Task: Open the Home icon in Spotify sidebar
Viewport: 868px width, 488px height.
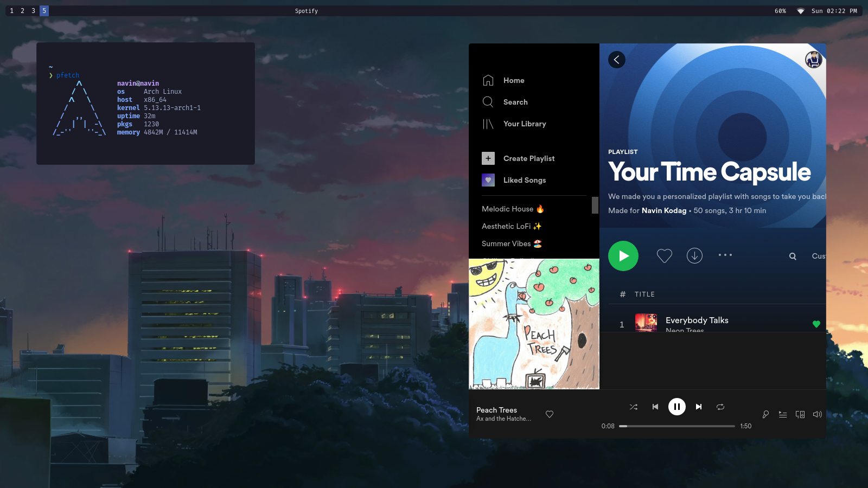Action: tap(488, 80)
